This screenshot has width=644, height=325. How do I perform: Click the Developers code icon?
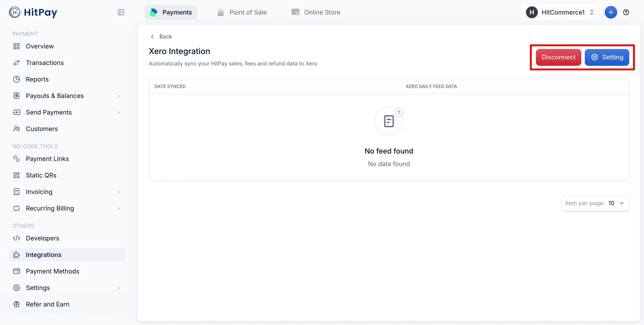click(x=17, y=238)
